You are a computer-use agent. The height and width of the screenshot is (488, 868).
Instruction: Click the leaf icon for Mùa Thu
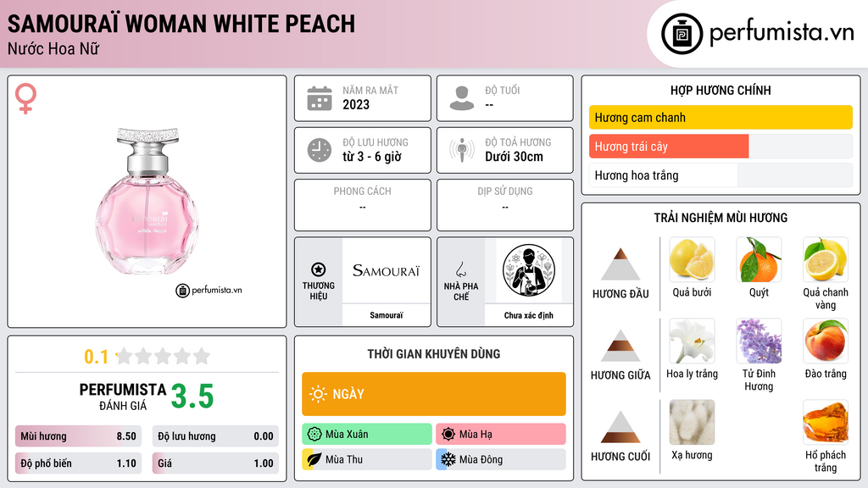click(314, 459)
